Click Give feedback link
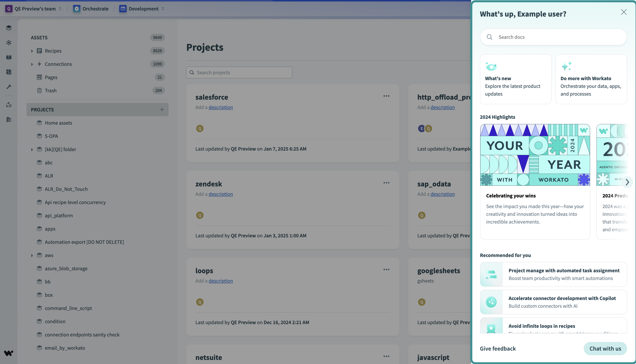The width and height of the screenshot is (636, 364). (x=498, y=349)
